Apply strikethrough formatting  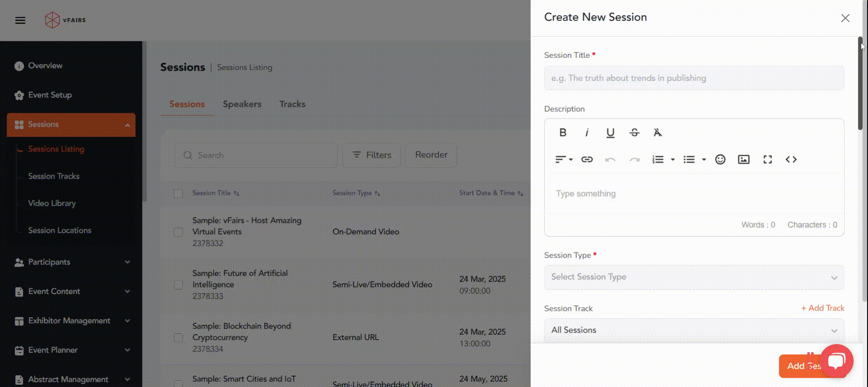[634, 132]
